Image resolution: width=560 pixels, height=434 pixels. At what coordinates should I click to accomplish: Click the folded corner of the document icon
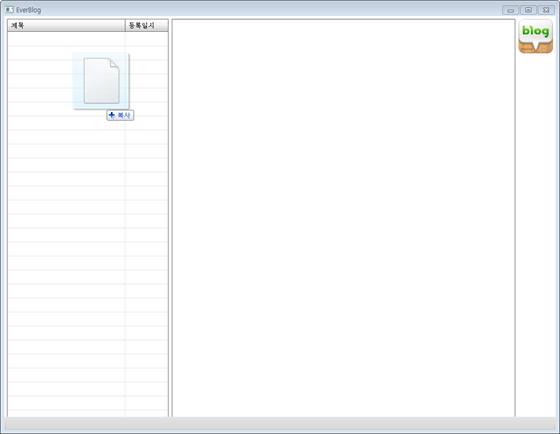[115, 63]
